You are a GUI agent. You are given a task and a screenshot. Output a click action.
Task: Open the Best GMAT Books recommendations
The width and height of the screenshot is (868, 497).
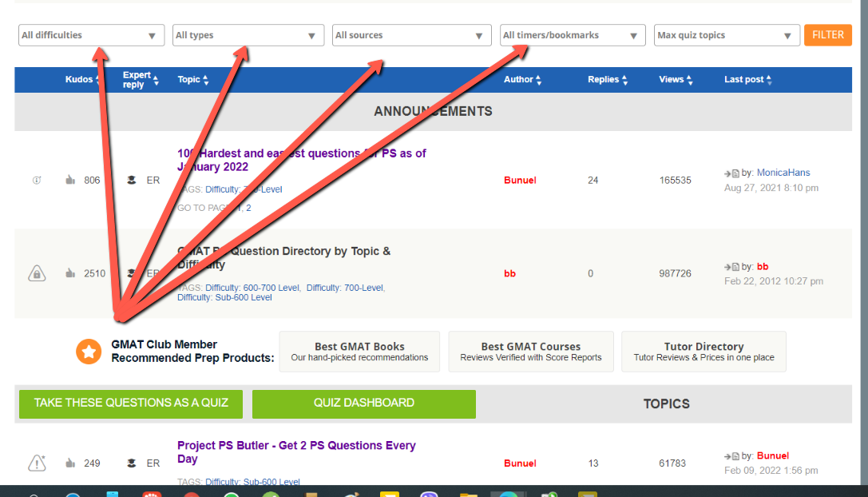359,352
